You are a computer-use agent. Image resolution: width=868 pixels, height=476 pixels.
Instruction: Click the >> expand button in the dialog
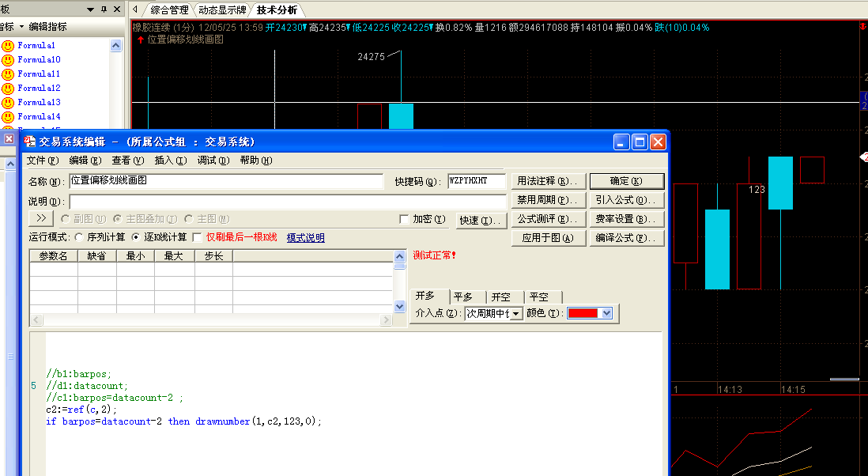[x=41, y=219]
